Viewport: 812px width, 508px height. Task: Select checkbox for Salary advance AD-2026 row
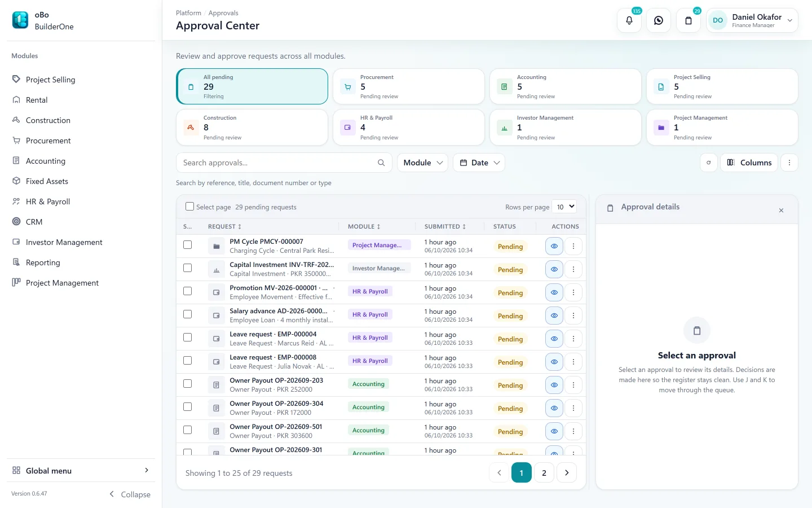[x=188, y=314]
